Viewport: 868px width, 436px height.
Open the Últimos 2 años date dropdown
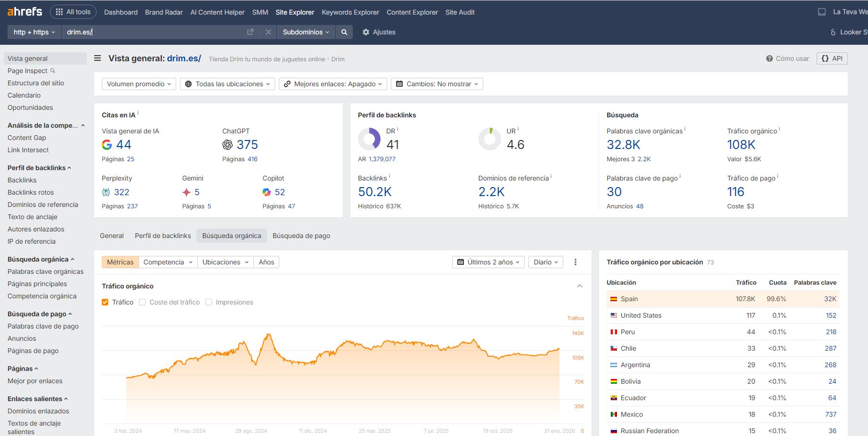coord(488,262)
